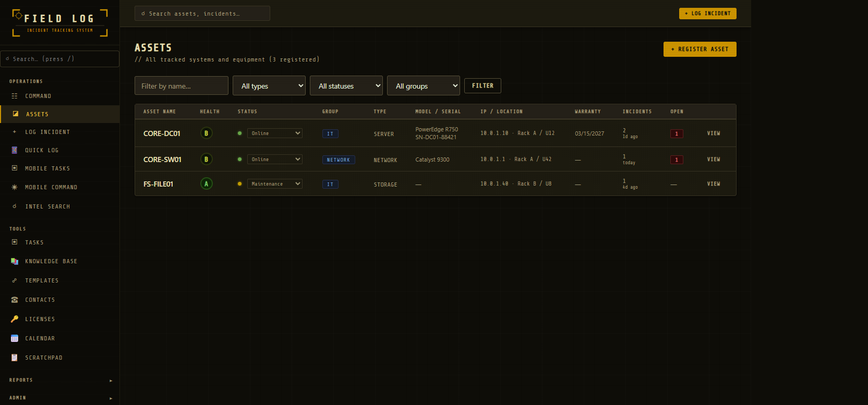Click the Scratchpad clipboard icon
The height and width of the screenshot is (405, 868).
point(15,358)
